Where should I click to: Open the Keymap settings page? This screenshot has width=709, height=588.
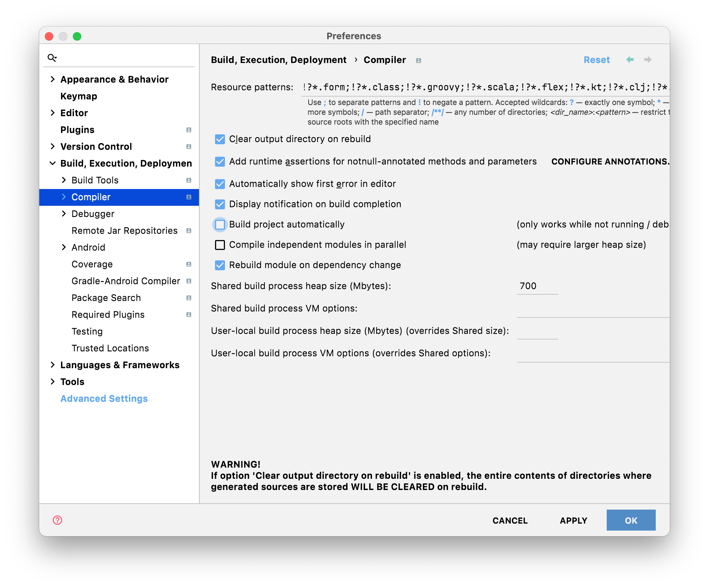(79, 96)
